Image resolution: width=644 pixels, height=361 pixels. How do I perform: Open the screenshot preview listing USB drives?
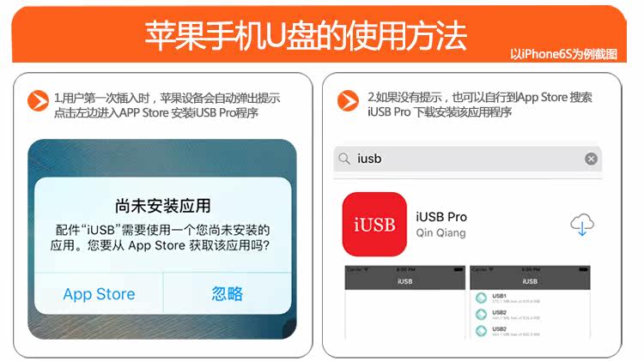tap(530, 303)
